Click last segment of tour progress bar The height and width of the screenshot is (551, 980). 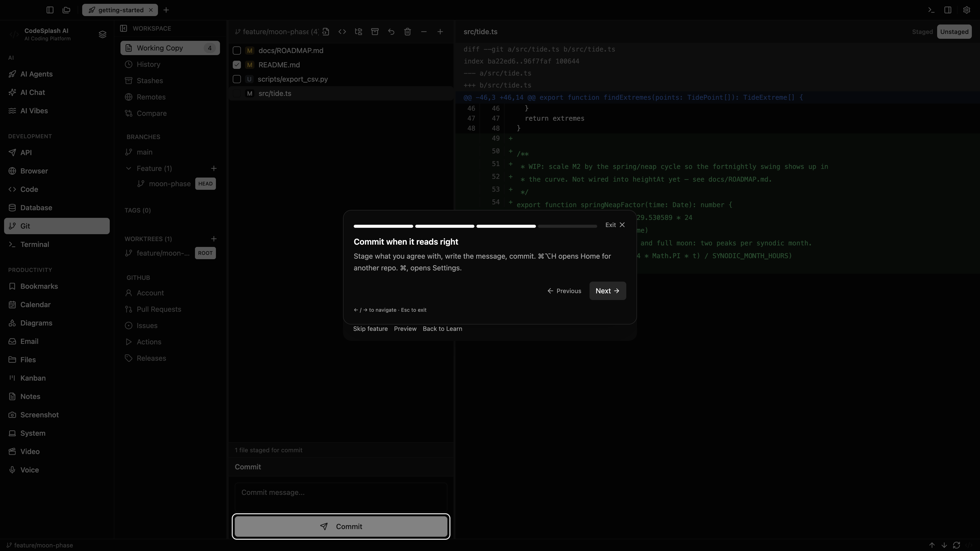point(567,226)
